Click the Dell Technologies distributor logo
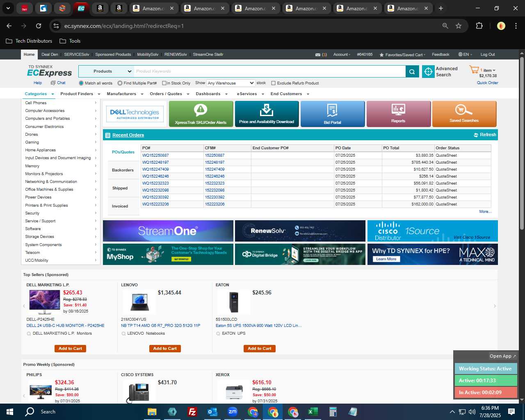The image size is (525, 420). point(135,114)
